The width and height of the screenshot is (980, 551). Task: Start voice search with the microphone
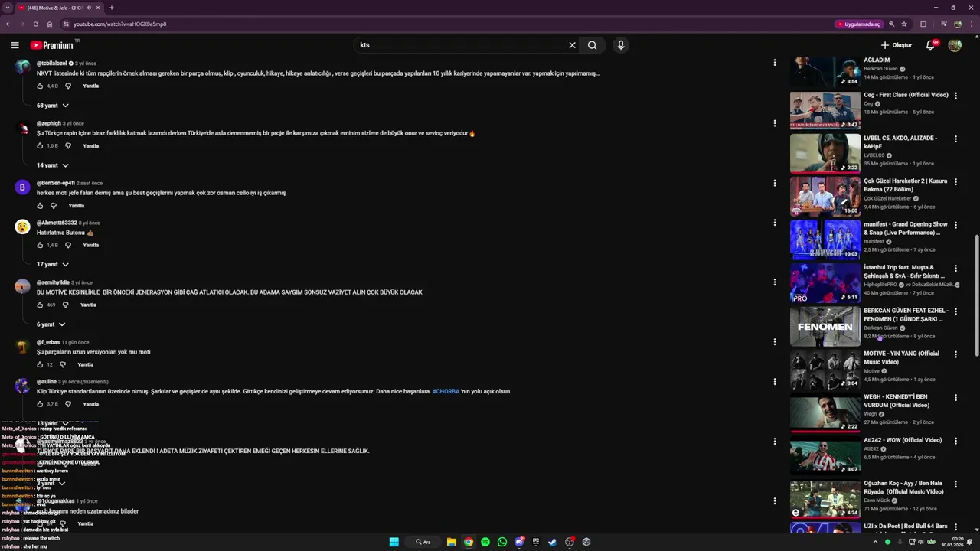pos(621,45)
